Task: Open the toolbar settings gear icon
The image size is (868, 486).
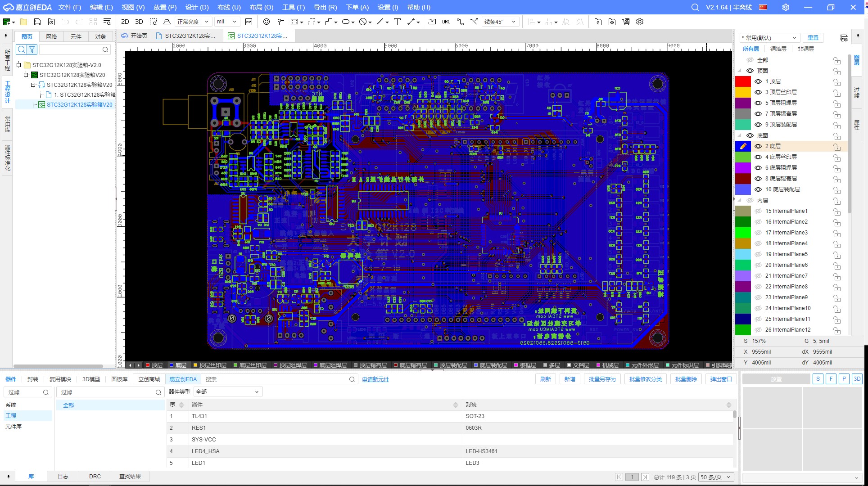Action: point(640,22)
